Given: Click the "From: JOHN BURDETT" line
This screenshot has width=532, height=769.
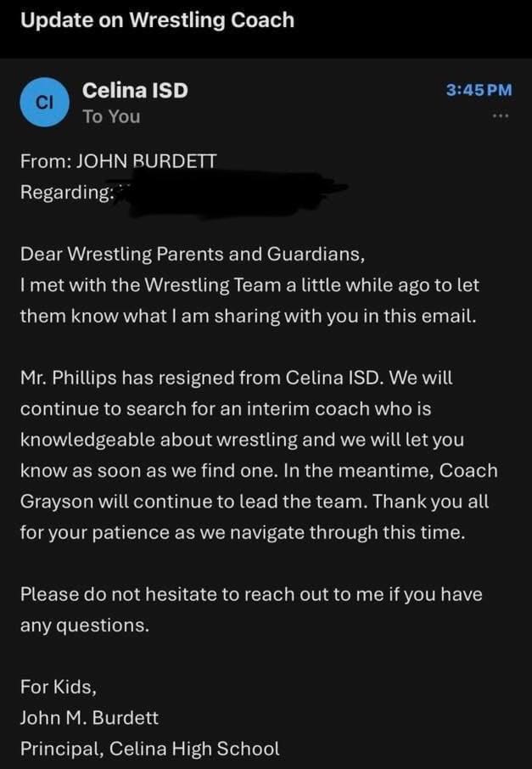Looking at the screenshot, I should [118, 161].
